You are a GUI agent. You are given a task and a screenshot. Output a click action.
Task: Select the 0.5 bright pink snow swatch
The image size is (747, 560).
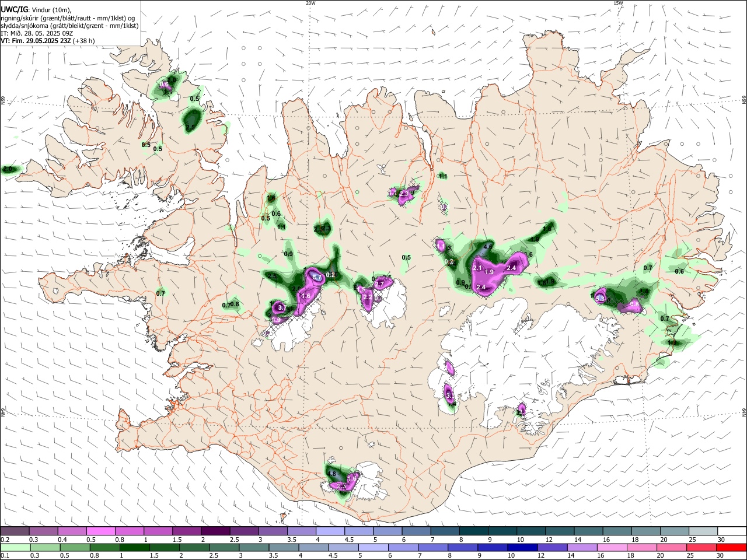tap(100, 531)
